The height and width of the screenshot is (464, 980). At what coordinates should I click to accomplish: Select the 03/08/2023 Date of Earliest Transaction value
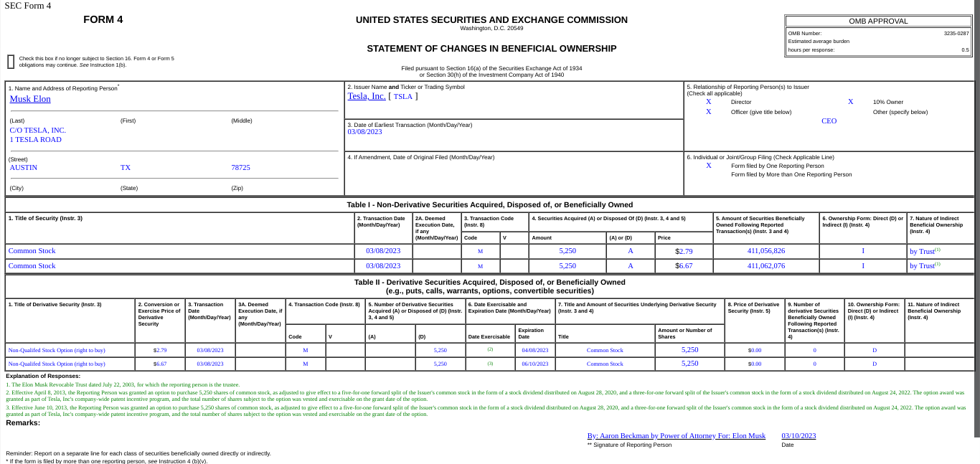pos(364,132)
